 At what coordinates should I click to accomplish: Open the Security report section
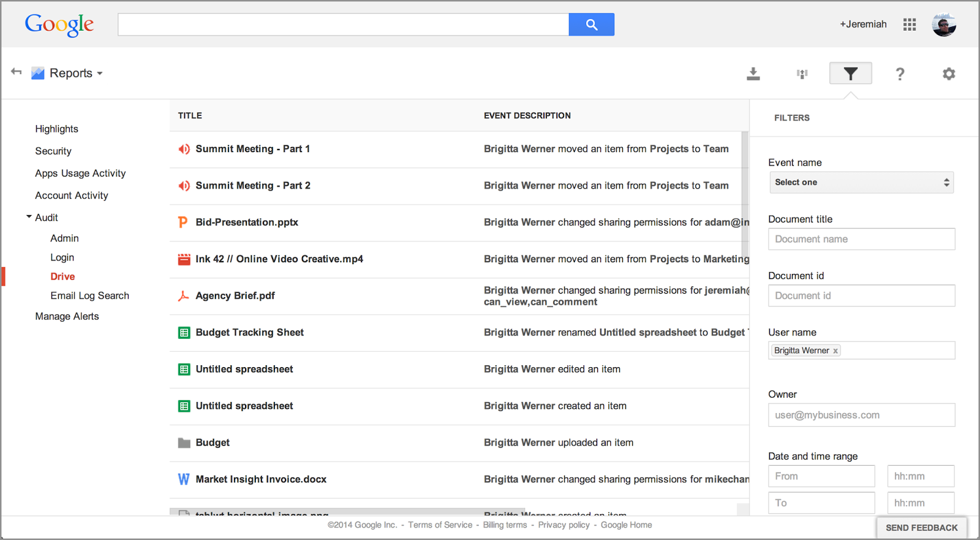point(53,151)
